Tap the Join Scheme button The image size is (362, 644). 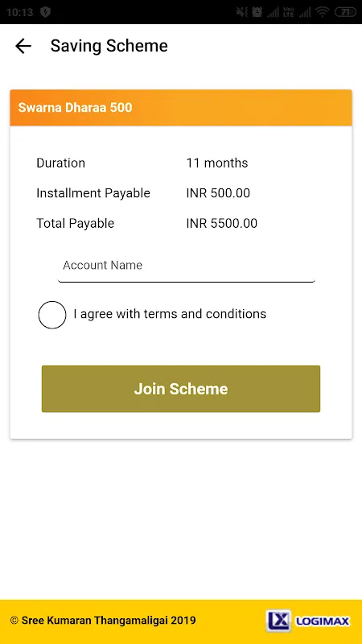coord(181,389)
